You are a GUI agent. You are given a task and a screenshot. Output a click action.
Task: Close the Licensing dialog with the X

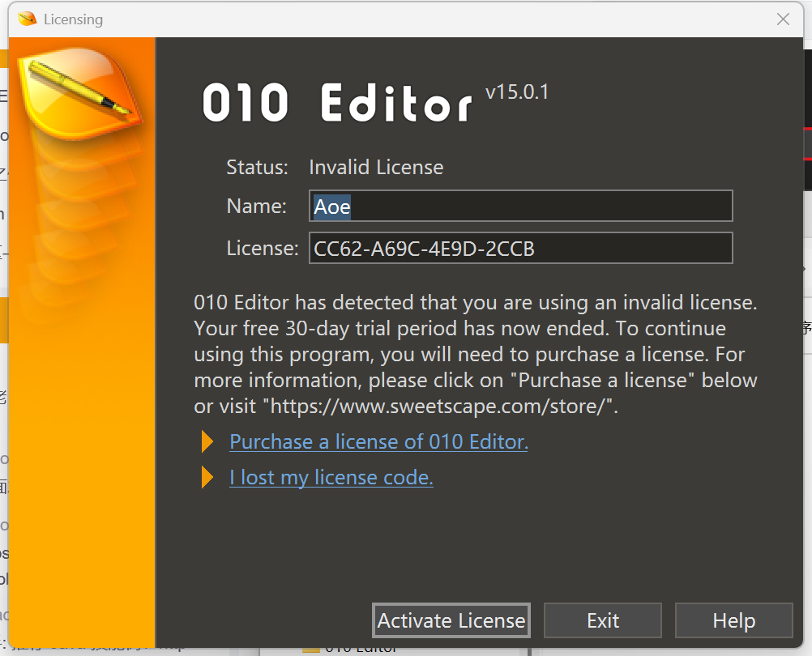pyautogui.click(x=783, y=19)
